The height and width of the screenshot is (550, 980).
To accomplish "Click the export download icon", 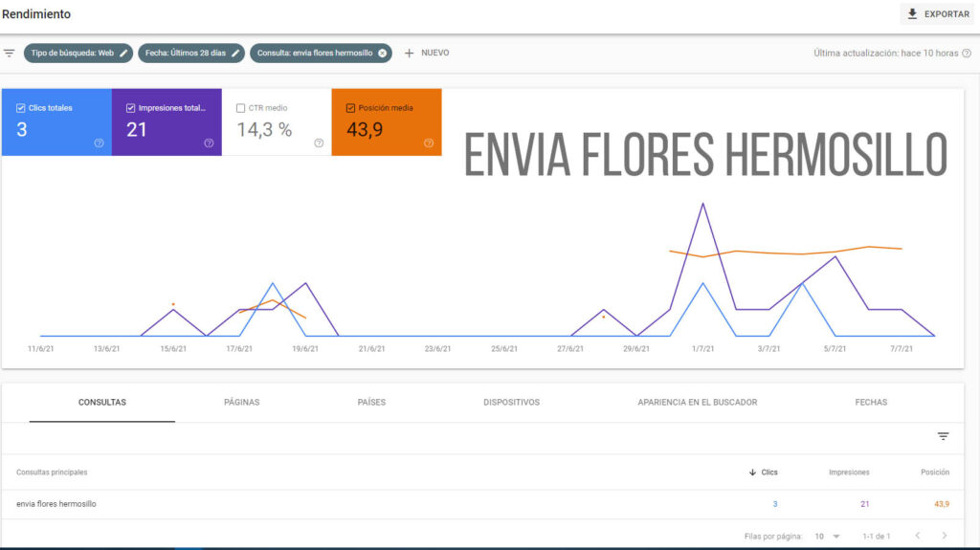I will coord(912,13).
